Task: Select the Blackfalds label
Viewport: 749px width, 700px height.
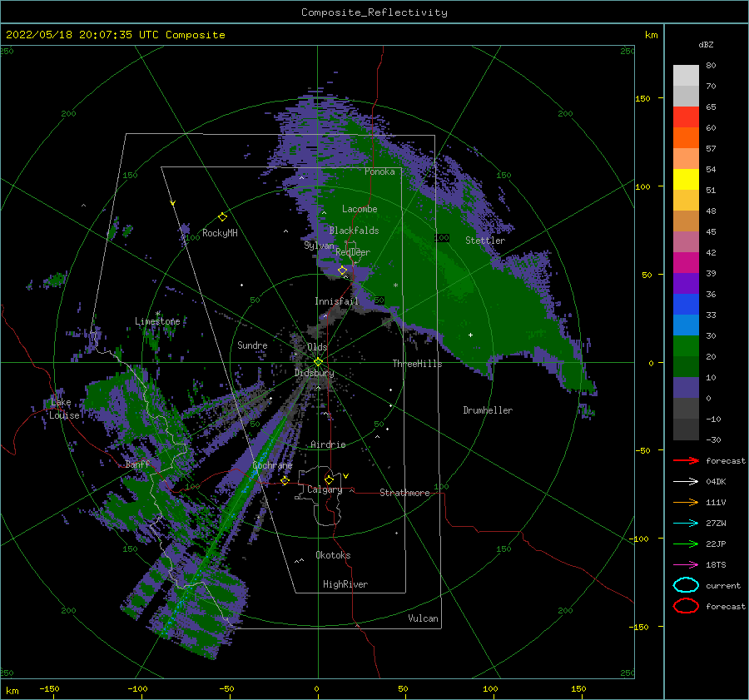Action: click(x=354, y=231)
